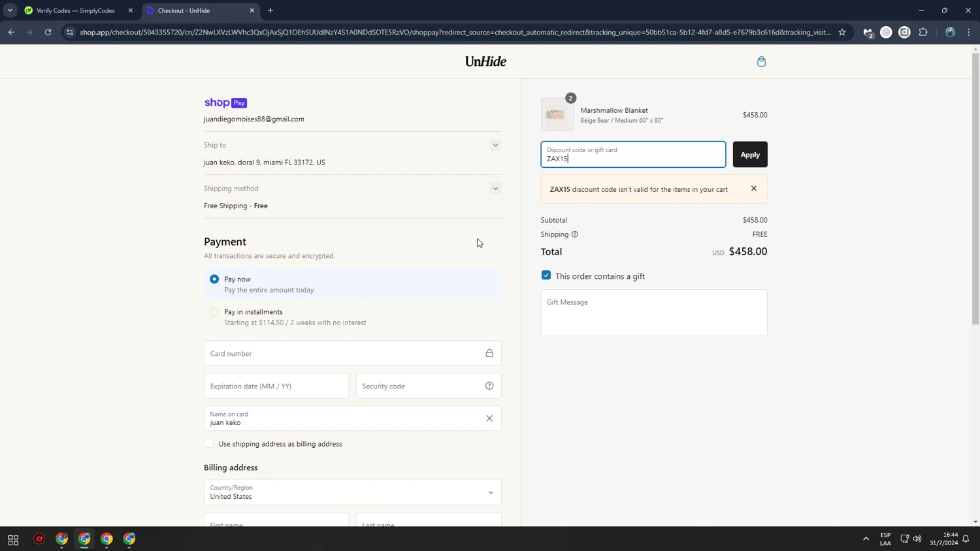
Task: Click the Marshmallow Blanket product name
Action: pos(614,110)
